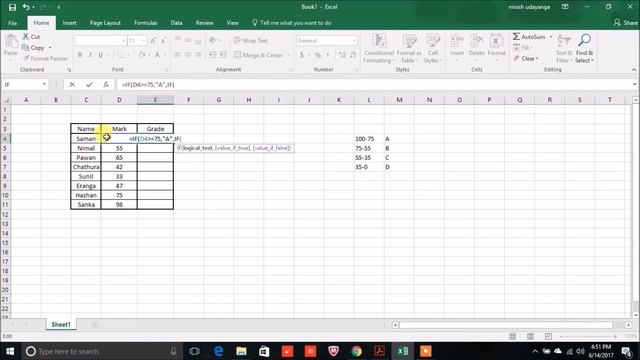Click the horizontal scrollbar
The image size is (640, 360).
coord(506,325)
